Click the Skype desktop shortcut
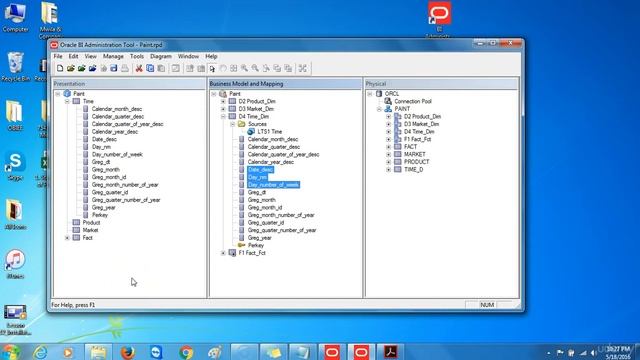640x360 pixels. (15, 166)
